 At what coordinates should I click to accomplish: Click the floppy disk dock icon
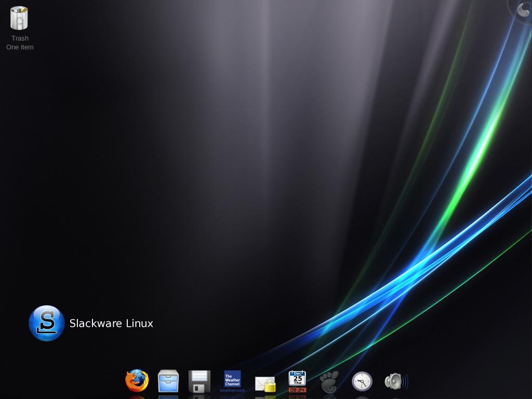click(x=199, y=381)
